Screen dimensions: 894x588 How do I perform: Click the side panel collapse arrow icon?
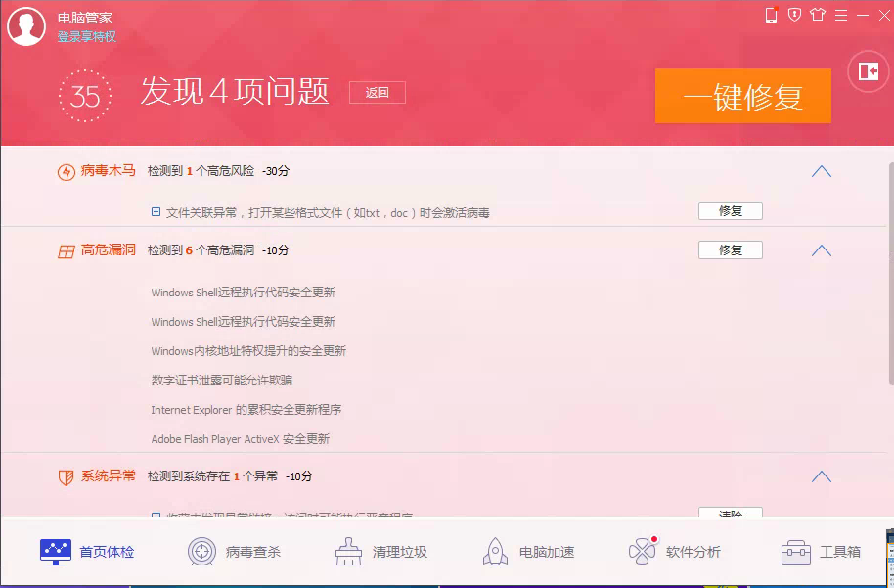point(868,71)
